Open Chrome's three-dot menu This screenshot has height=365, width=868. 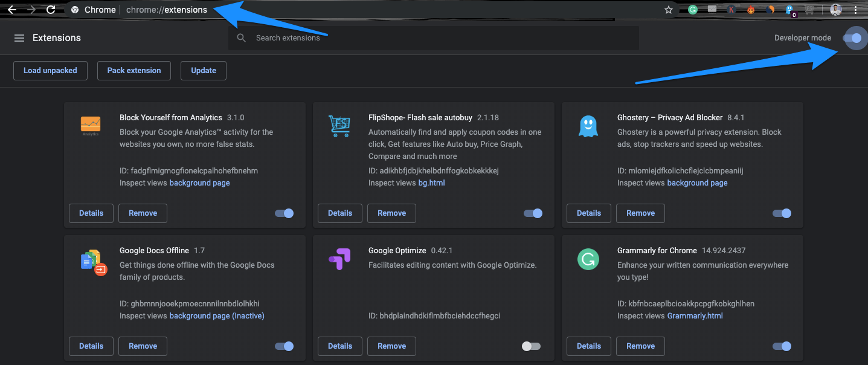point(855,10)
